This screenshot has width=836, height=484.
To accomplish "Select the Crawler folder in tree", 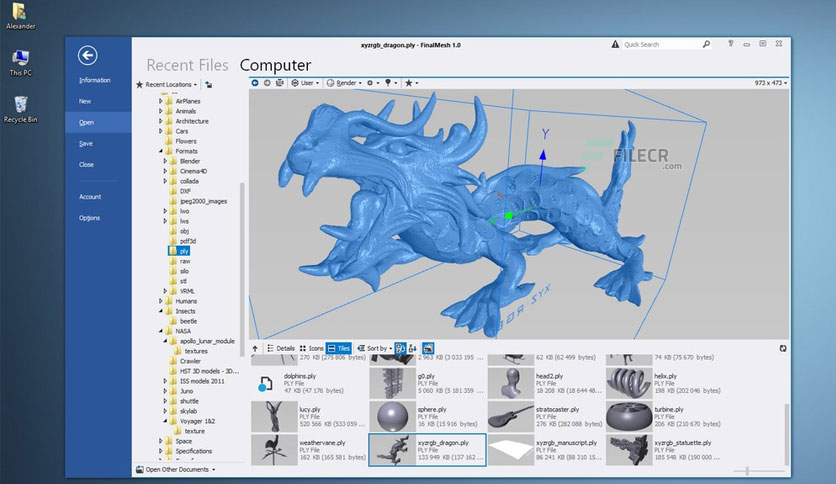I will tap(190, 361).
